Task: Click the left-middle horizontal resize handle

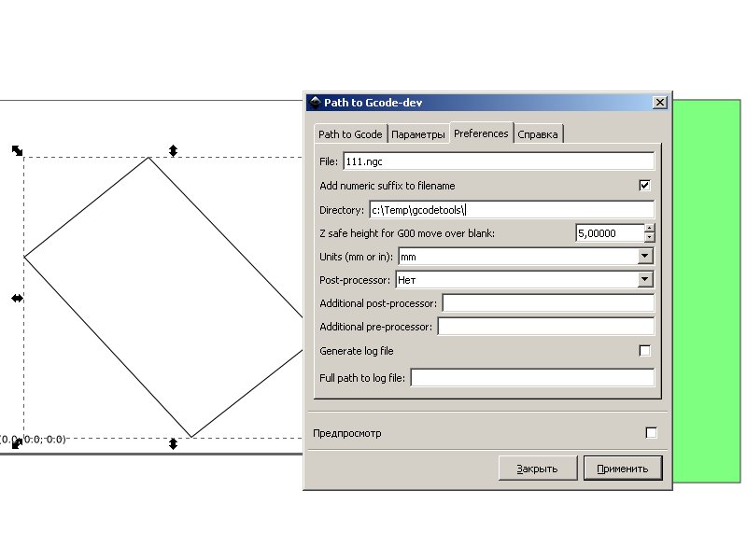Action: 17,299
